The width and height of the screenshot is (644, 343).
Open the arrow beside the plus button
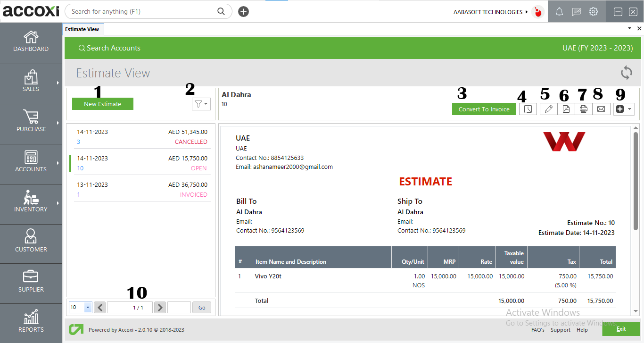[630, 109]
